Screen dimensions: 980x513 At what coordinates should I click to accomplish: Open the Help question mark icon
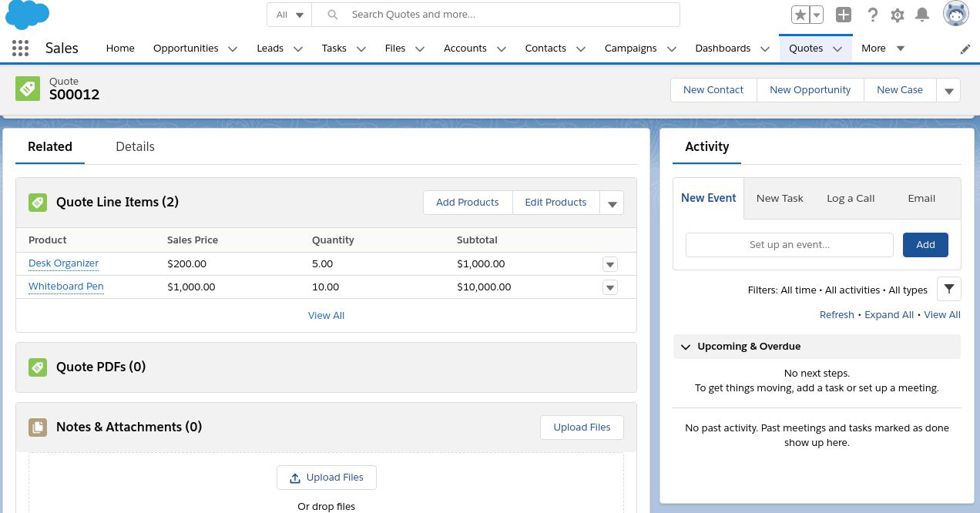pos(872,15)
